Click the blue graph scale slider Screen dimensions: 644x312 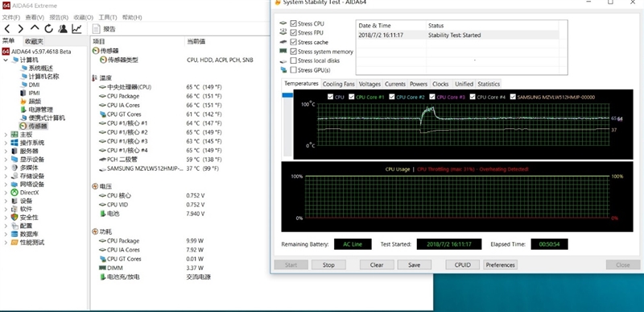[287, 95]
